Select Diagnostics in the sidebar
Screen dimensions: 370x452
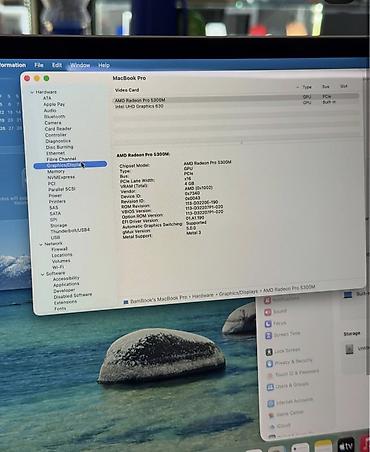(58, 141)
